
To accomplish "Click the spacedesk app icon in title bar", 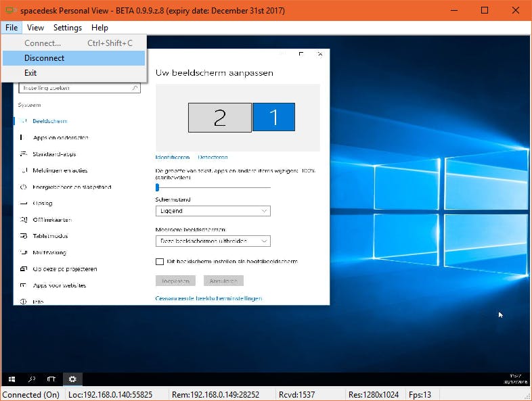I will click(x=11, y=11).
